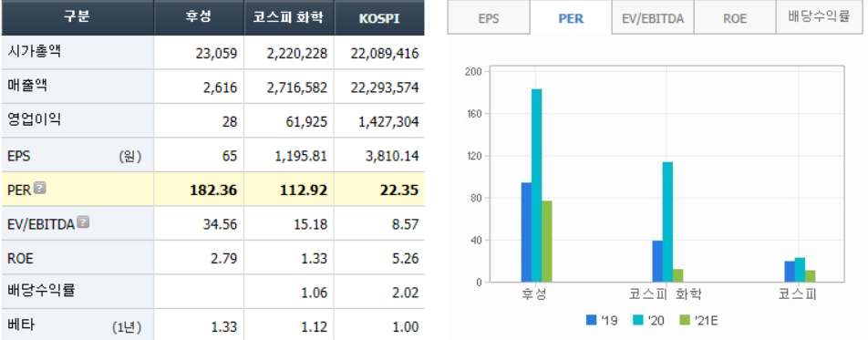Image resolution: width=868 pixels, height=340 pixels.
Task: Click the EV/EBITDA value 34.56
Action: [222, 224]
